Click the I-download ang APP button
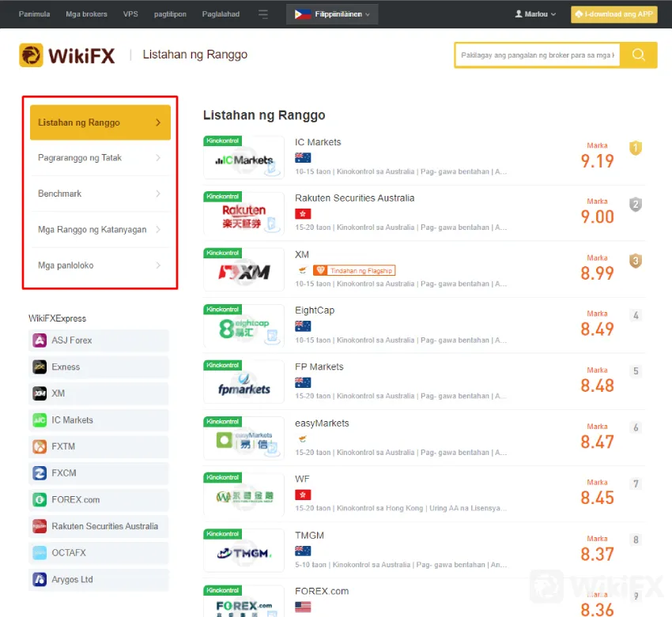The height and width of the screenshot is (617, 672). coord(613,14)
